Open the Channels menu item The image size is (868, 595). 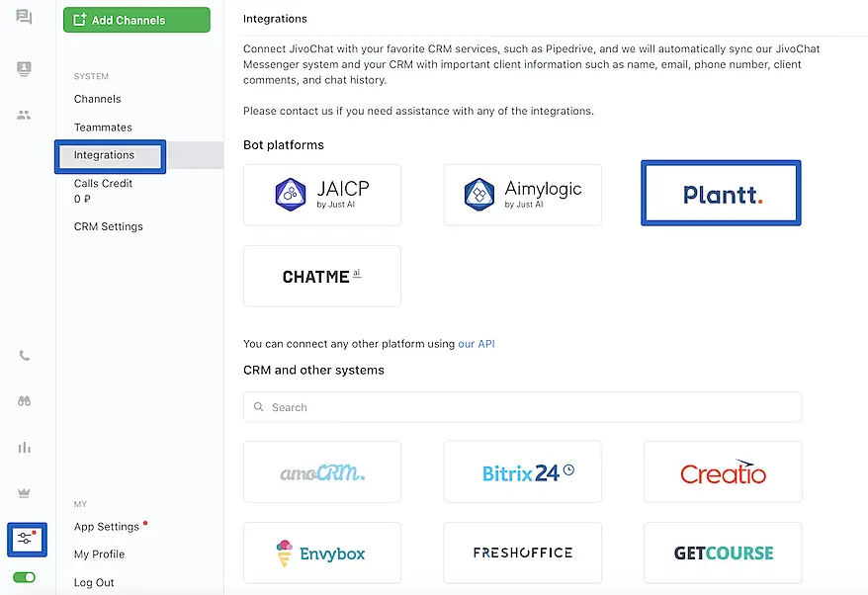[98, 99]
